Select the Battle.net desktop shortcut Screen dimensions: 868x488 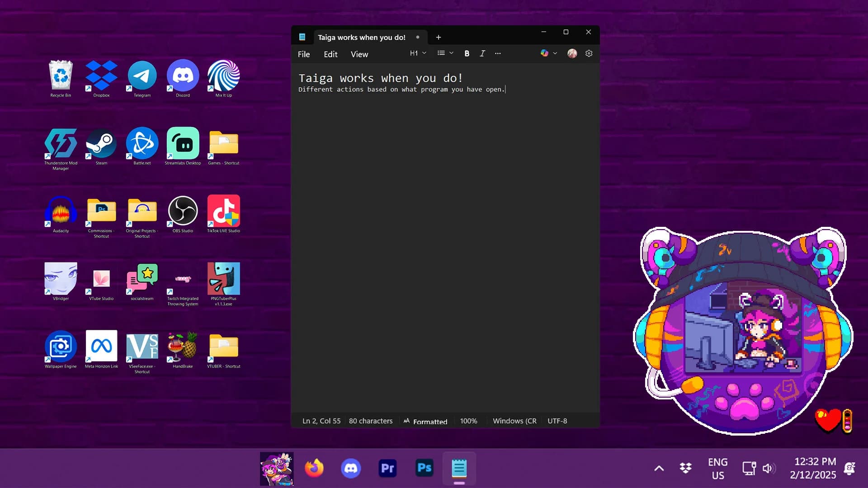tap(142, 146)
